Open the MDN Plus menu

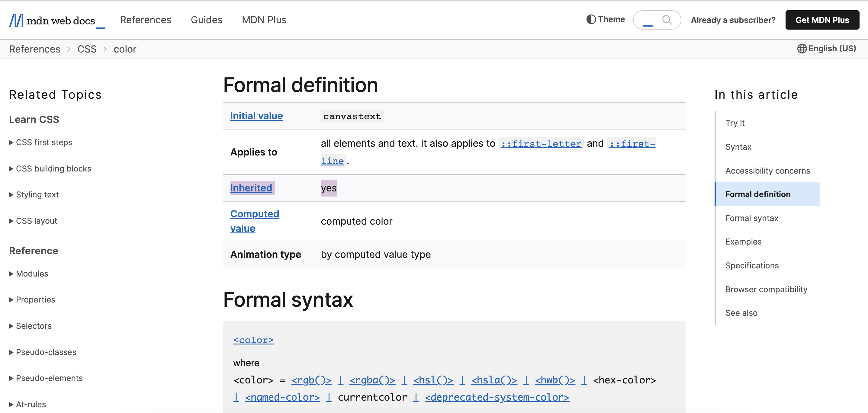pyautogui.click(x=264, y=20)
